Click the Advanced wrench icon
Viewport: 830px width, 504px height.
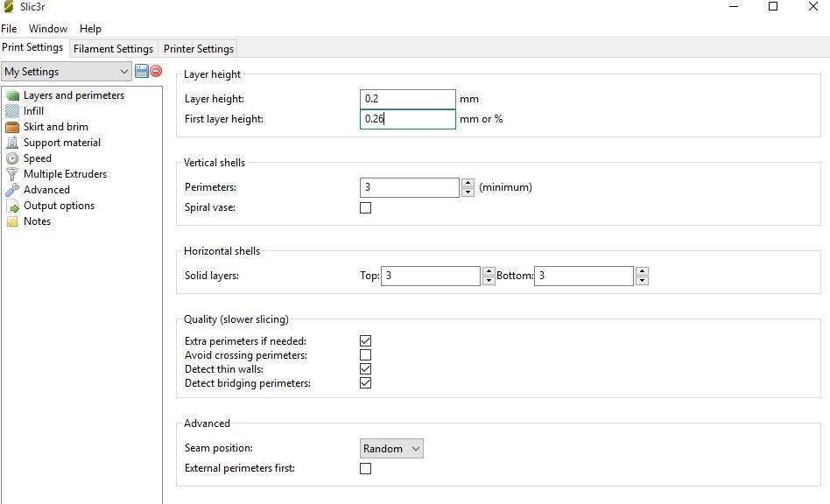point(12,190)
